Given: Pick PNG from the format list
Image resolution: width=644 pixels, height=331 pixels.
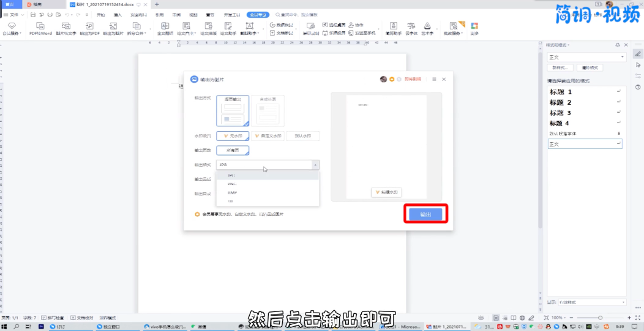Looking at the screenshot, I should click(x=232, y=184).
